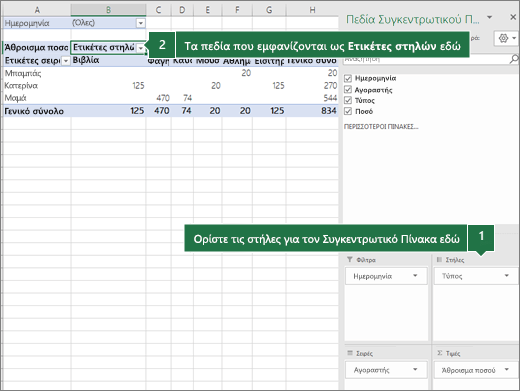Viewport: 520px width, 391px height.
Task: Select the Κατερίνα row label
Action: point(21,86)
